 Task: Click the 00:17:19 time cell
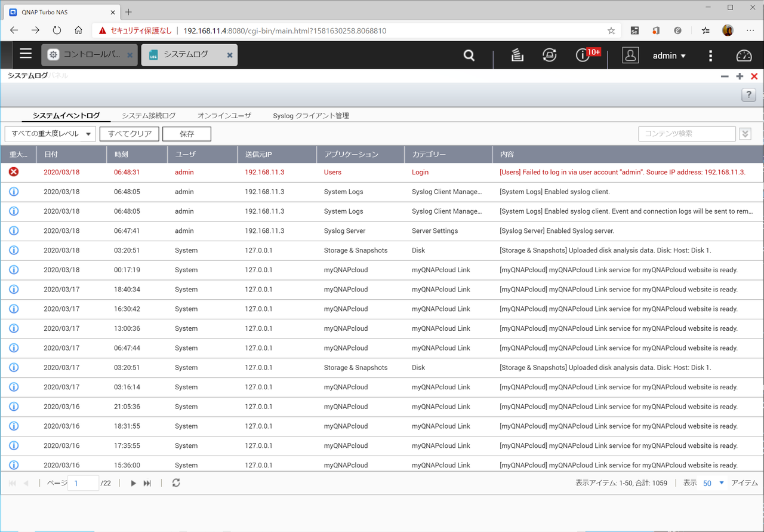(127, 270)
